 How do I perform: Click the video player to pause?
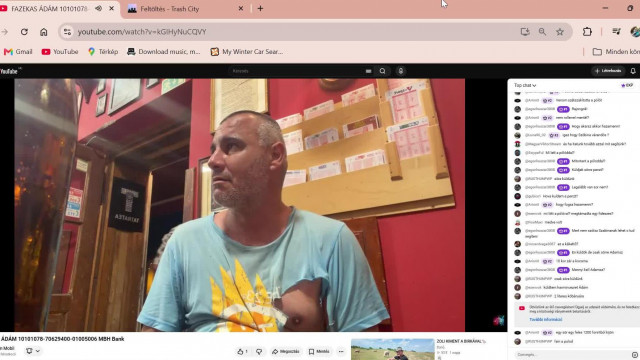pyautogui.click(x=240, y=205)
